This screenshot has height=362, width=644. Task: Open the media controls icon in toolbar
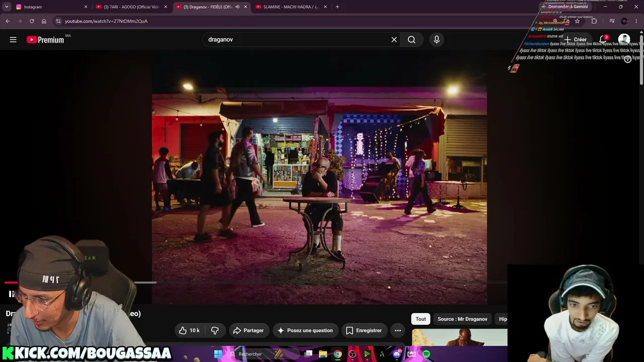[612, 21]
